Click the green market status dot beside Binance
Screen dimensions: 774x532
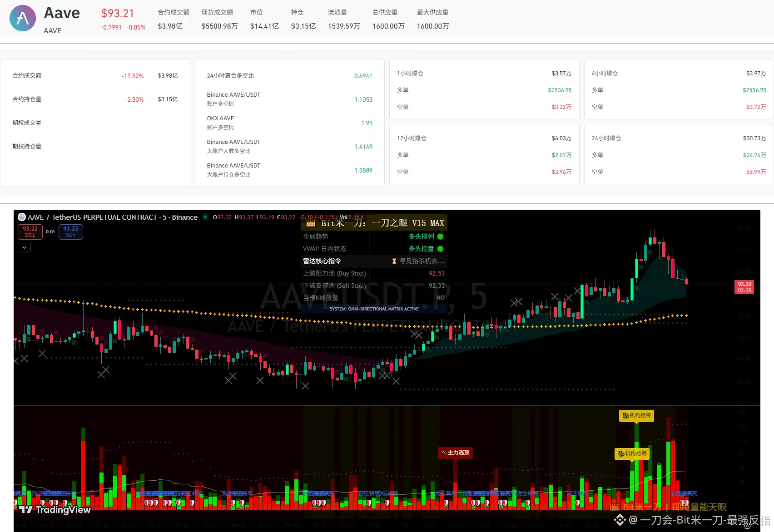point(205,217)
